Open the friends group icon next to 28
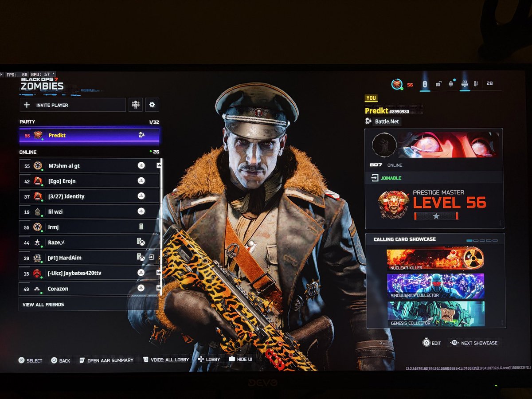The width and height of the screenshot is (532, 399). coord(476,83)
